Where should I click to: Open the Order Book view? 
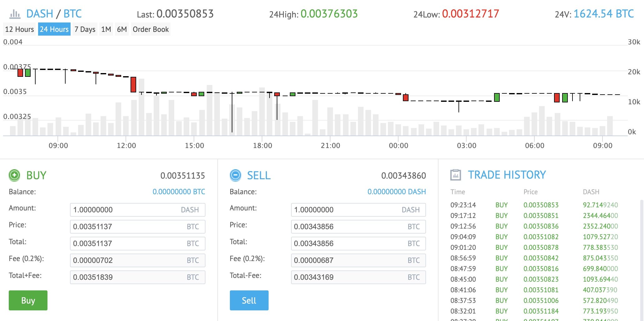tap(151, 29)
